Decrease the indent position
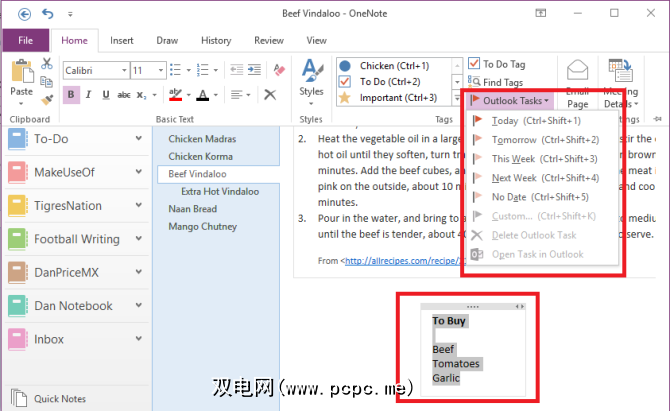The height and width of the screenshot is (411, 670). tap(236, 70)
